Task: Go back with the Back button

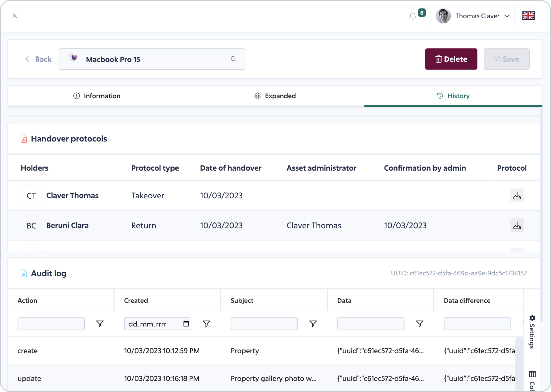Action: pyautogui.click(x=39, y=59)
